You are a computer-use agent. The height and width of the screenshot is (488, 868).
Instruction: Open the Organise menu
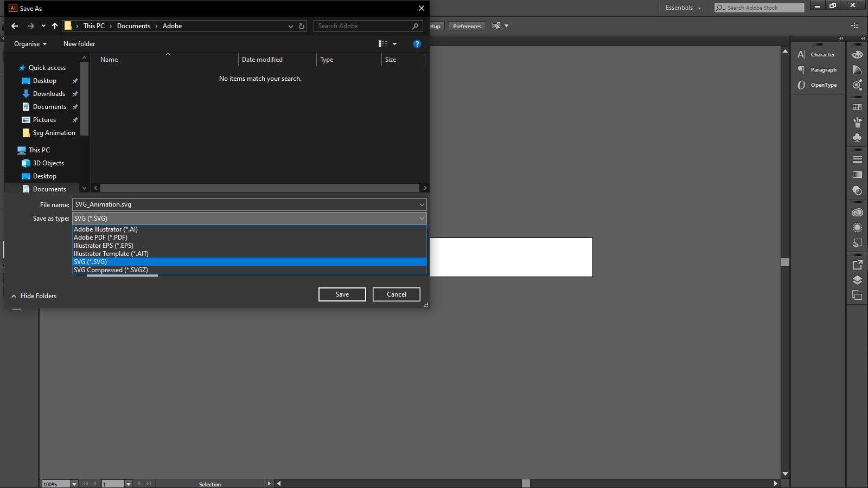[x=30, y=44]
